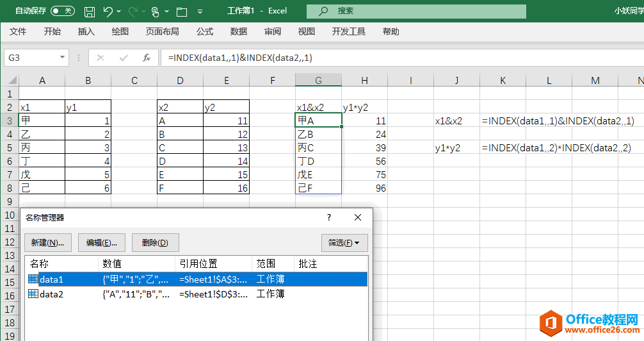
Task: Click the Insert Function fx icon
Action: click(x=147, y=58)
